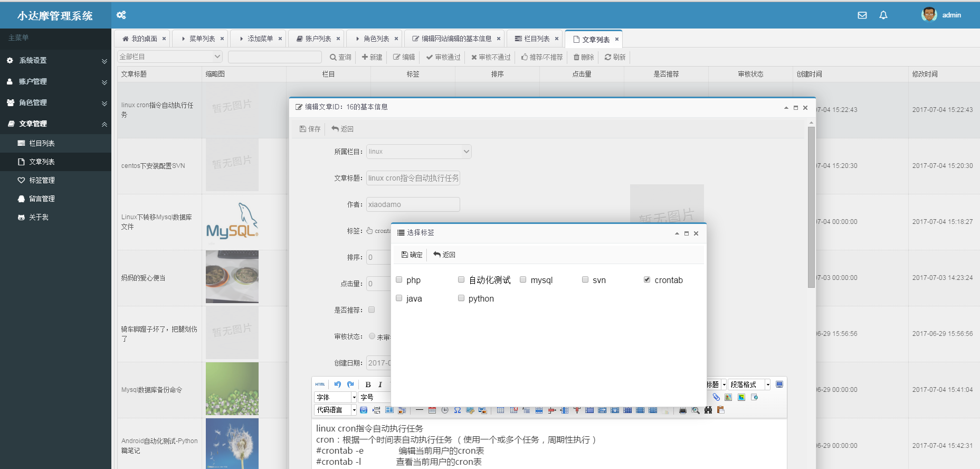Click the scroll-up arrow of edit dialog scrollbar
This screenshot has width=980, height=469.
point(811,123)
